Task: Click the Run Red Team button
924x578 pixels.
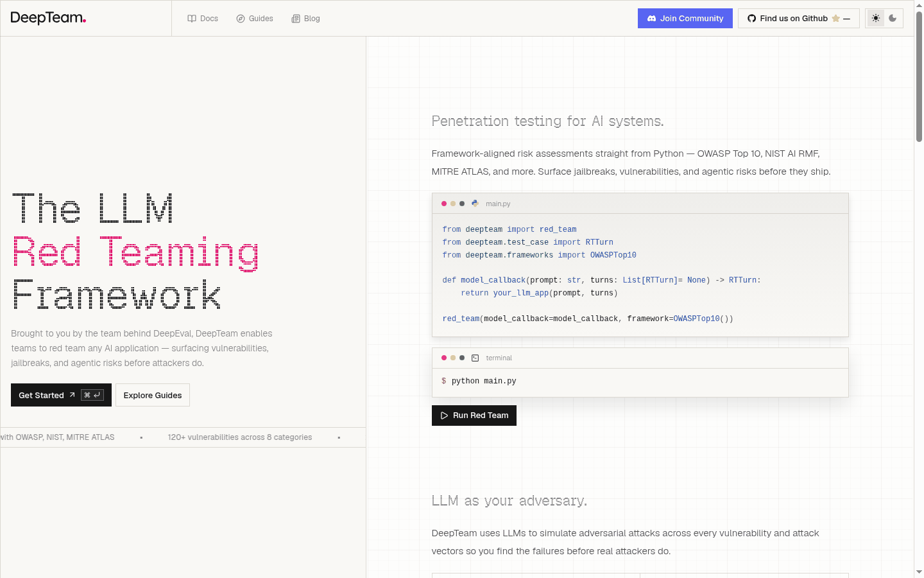Action: 474,416
